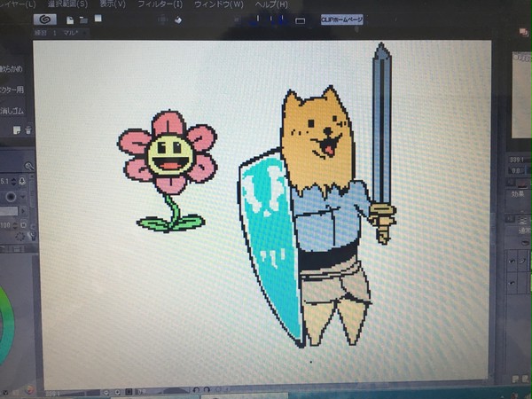Click the reset-to-default gear icon
Screen dimensions: 532x399
pos(20,237)
